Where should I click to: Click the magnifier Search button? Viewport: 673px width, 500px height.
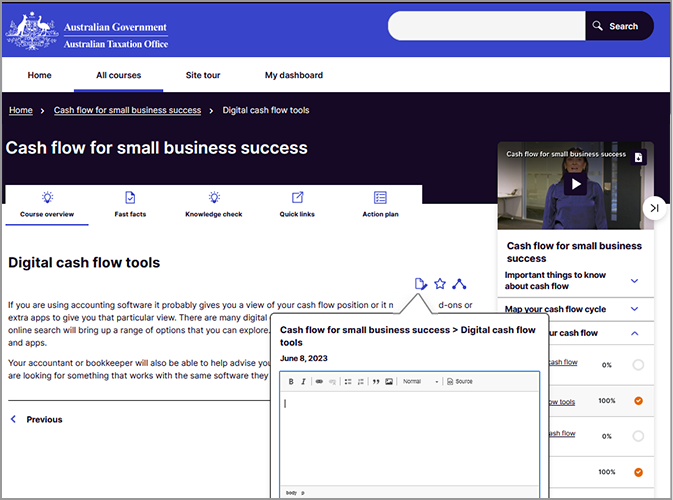tap(619, 26)
